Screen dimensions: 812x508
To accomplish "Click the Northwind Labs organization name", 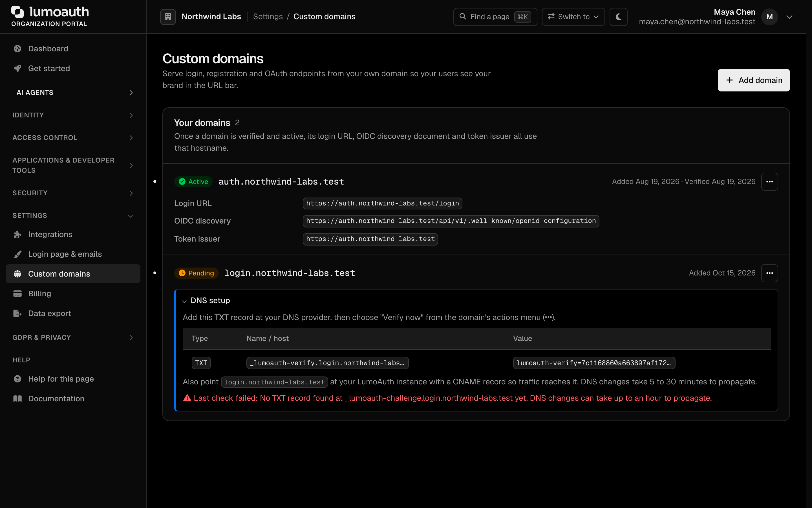I will (211, 16).
